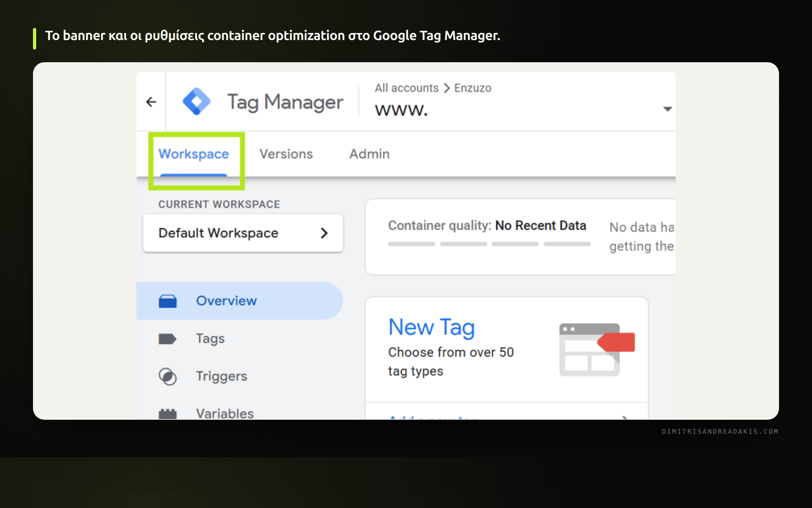Screen dimensions: 812x508
Task: Click the New Tag illustration
Action: pyautogui.click(x=597, y=350)
